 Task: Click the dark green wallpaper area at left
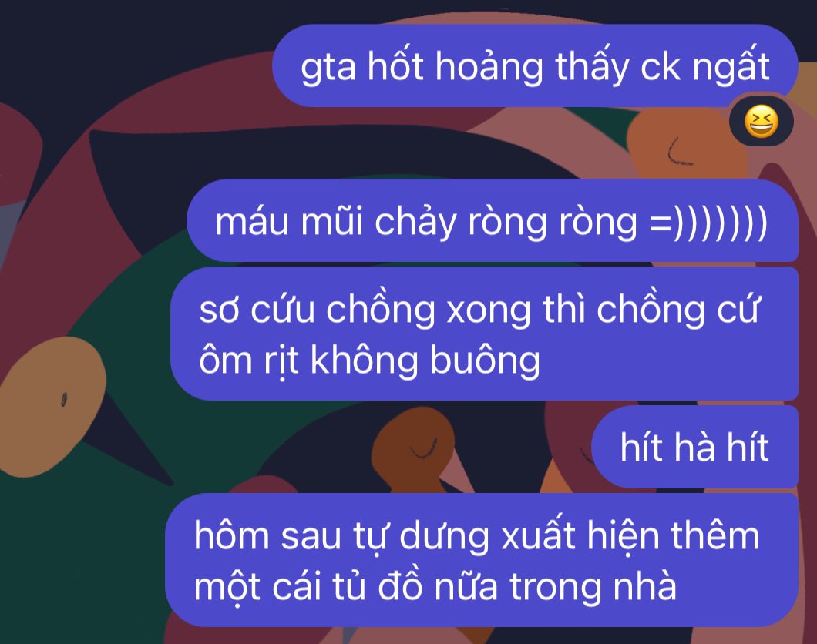(78, 547)
